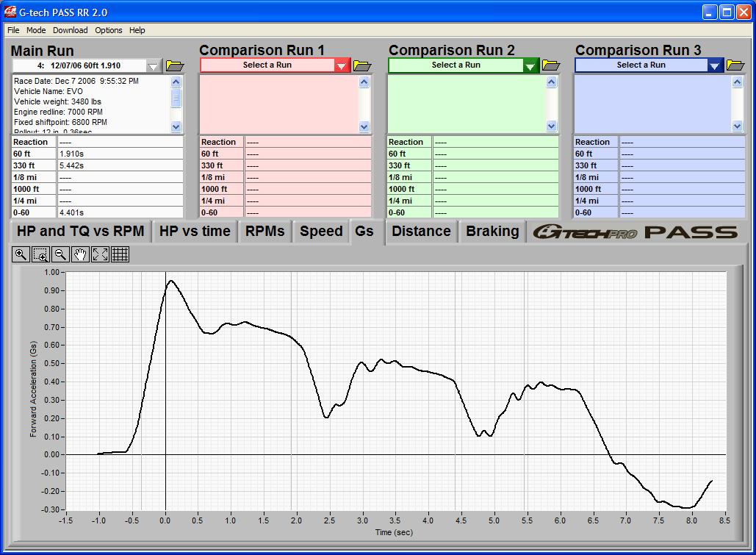This screenshot has width=756, height=555.
Task: Switch to the Braking tab
Action: coord(492,231)
